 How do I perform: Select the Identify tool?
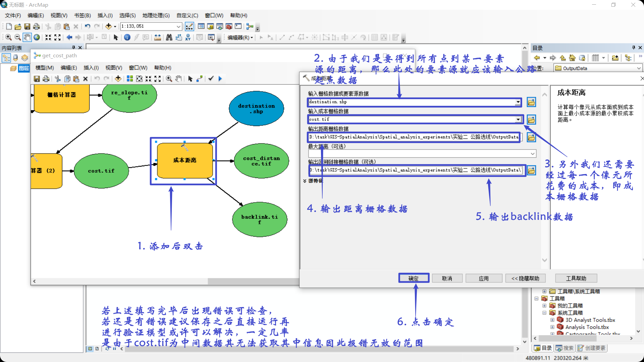[x=127, y=37]
